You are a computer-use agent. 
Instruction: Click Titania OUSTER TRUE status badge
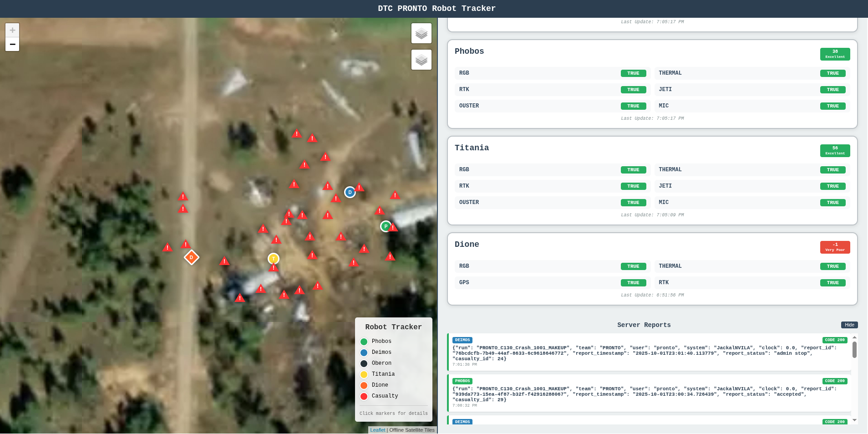[633, 203]
